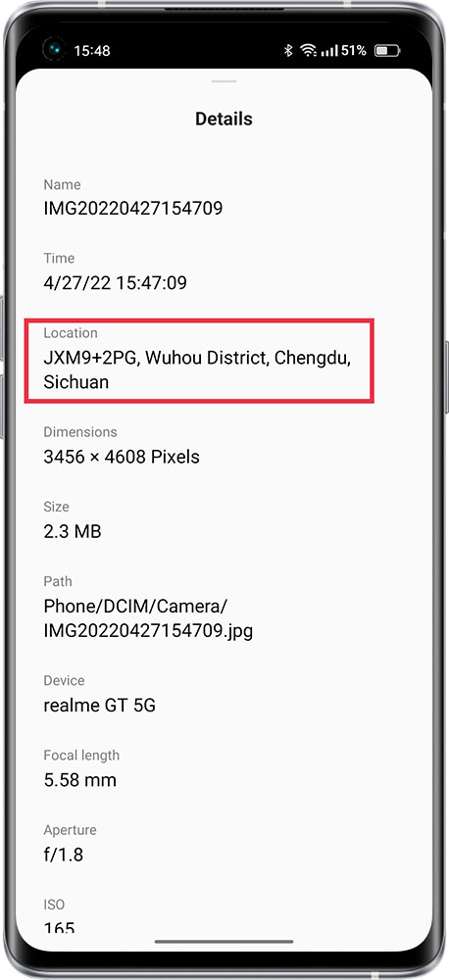
Task: Tap the Details heading
Action: tap(224, 119)
